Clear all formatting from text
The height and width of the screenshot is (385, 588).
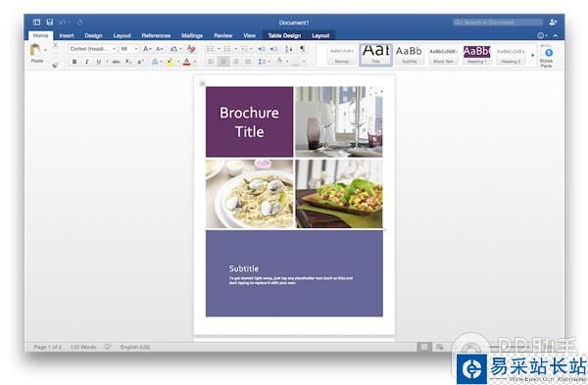(x=192, y=49)
